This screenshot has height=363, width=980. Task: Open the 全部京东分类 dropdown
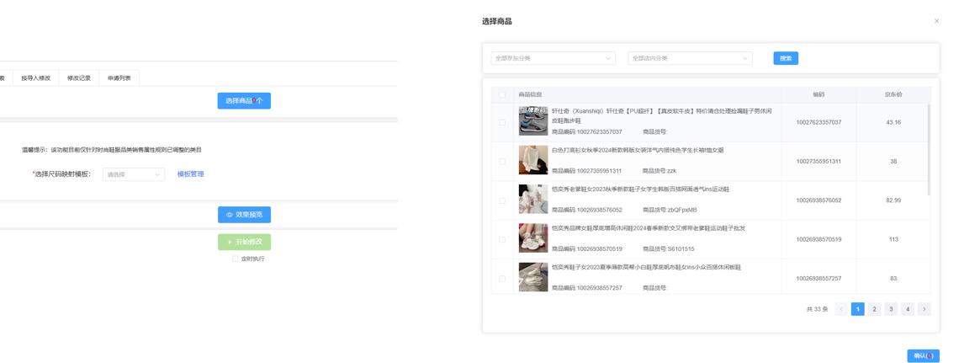click(553, 58)
